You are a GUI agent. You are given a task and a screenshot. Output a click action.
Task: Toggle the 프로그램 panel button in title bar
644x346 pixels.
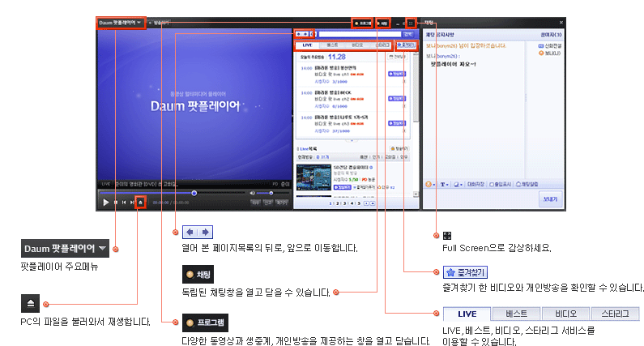[x=362, y=23]
